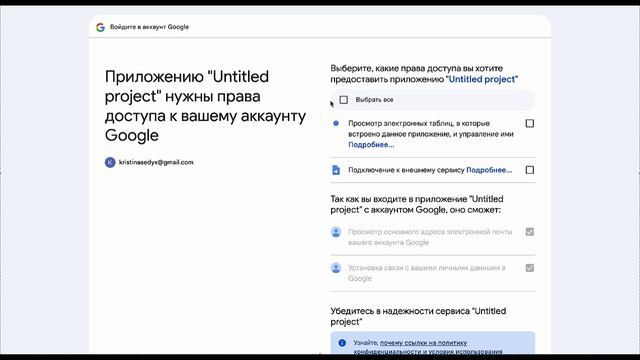Click the info icon in the blue notice box
Viewport: 640px width, 360px height.
click(342, 343)
